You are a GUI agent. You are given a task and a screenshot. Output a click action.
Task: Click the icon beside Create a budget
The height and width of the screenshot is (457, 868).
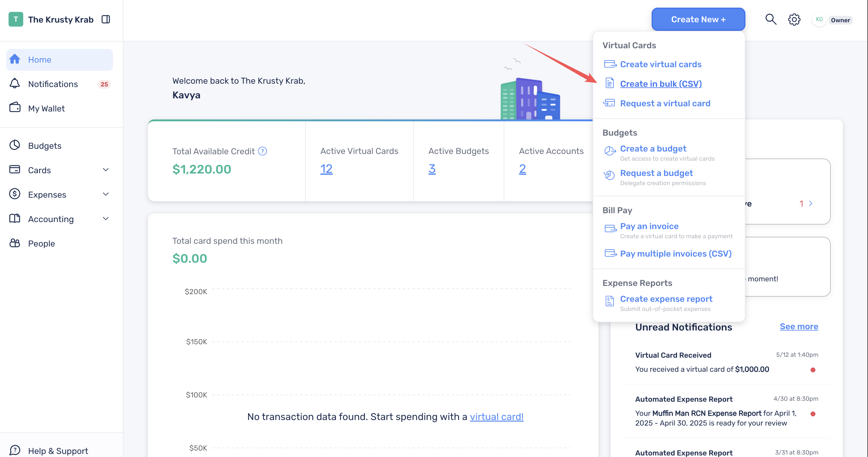(x=610, y=151)
